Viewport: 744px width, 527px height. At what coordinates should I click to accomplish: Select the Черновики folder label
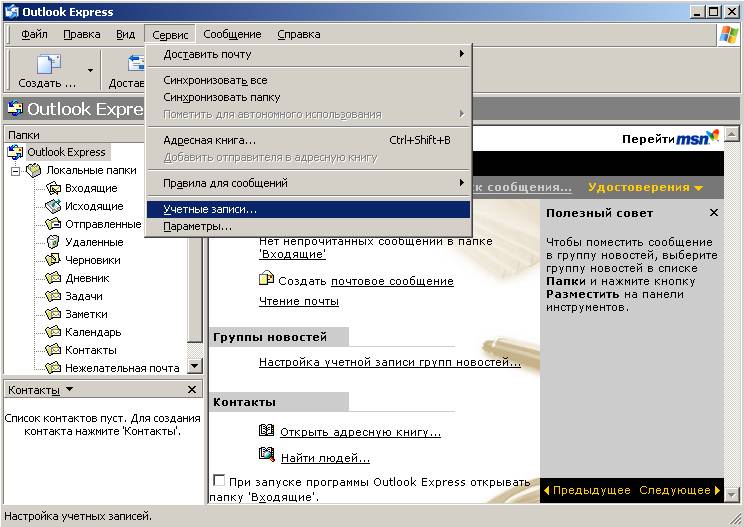click(93, 260)
